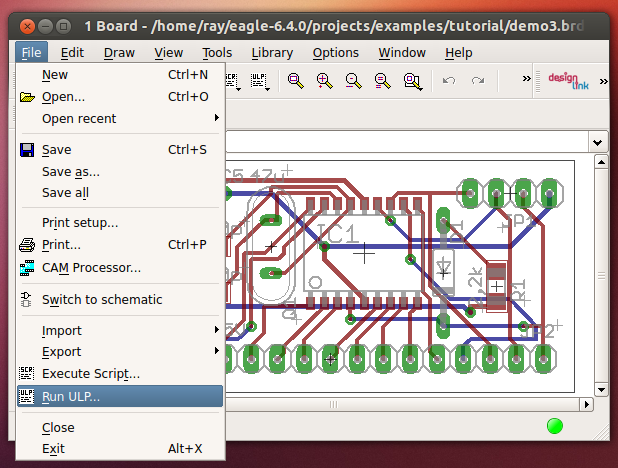618x468 pixels.
Task: Open the Library menu
Action: 272,52
